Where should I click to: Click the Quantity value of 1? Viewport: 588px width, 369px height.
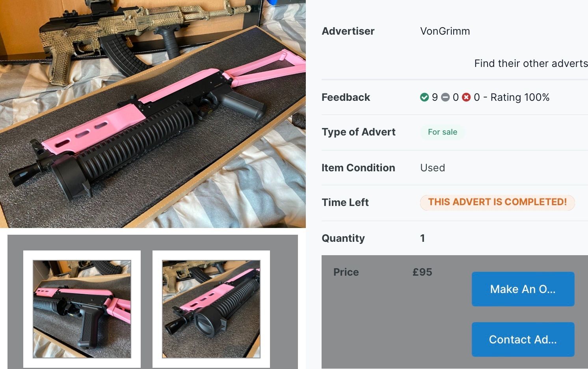[x=422, y=238]
